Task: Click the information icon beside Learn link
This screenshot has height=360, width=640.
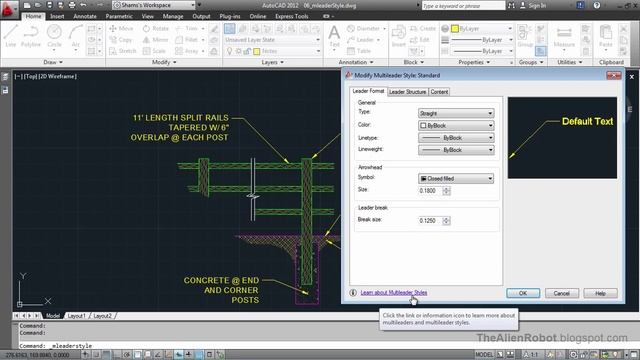Action: click(x=353, y=293)
